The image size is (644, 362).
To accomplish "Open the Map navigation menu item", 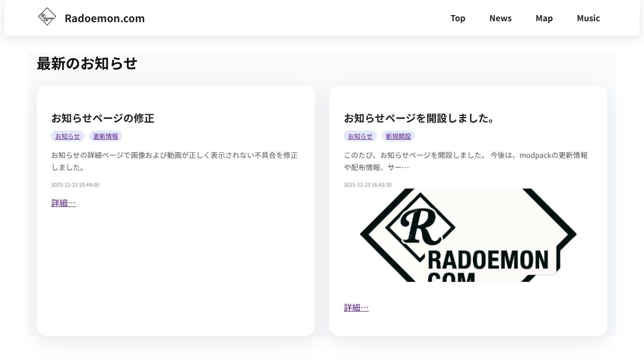I will click(x=544, y=18).
